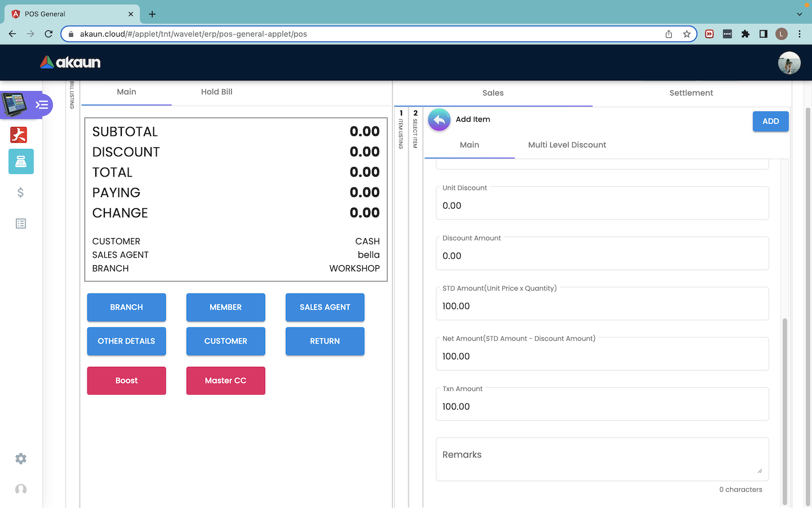Toggle the browser side panel
Viewport: 812px width, 508px height.
(764, 34)
